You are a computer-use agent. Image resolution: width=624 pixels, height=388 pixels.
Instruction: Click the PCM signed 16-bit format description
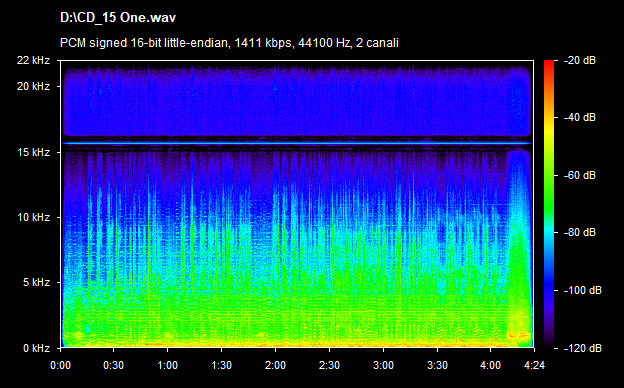click(x=229, y=43)
